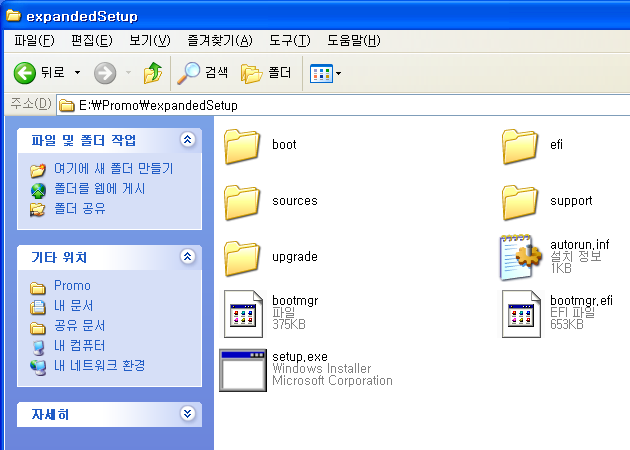Open the Back history dropdown arrow

click(77, 73)
